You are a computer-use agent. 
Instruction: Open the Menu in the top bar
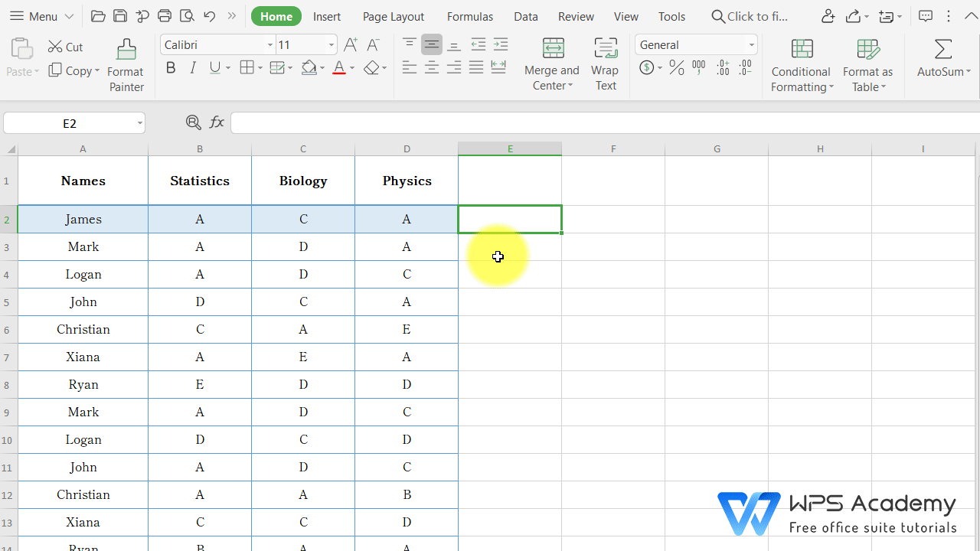pos(41,16)
